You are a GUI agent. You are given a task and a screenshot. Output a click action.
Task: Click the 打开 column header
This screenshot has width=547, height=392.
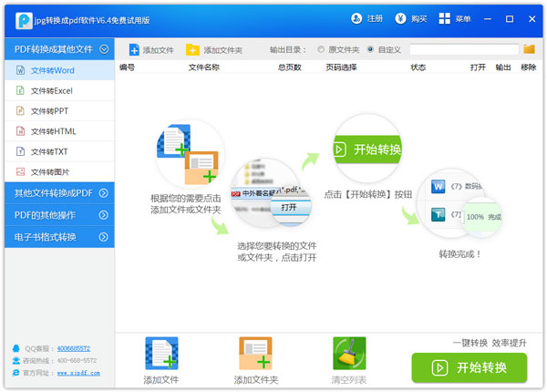(x=478, y=67)
